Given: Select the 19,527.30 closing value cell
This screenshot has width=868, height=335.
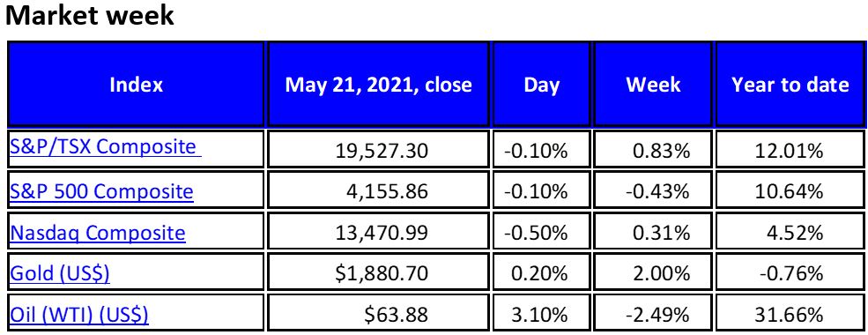Looking at the screenshot, I should tap(378, 149).
